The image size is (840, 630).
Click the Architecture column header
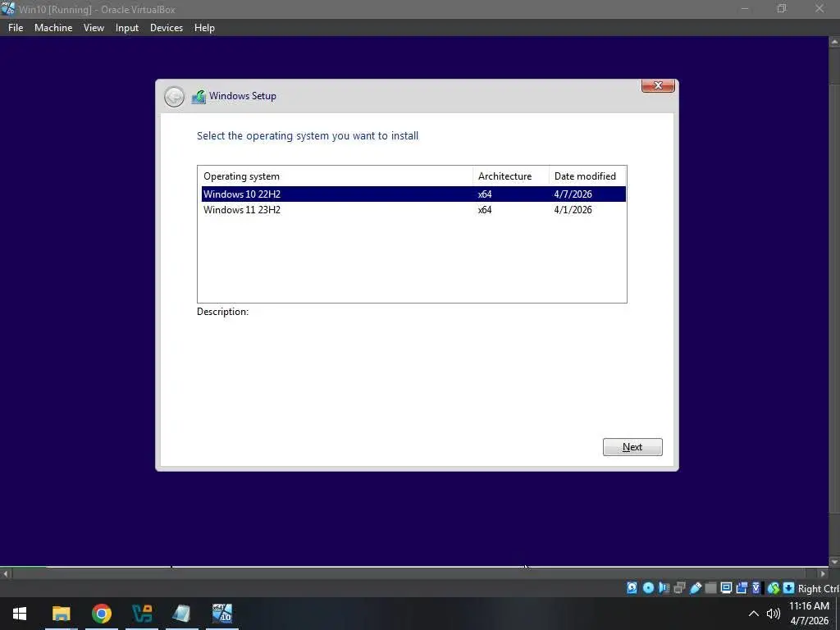(x=510, y=176)
